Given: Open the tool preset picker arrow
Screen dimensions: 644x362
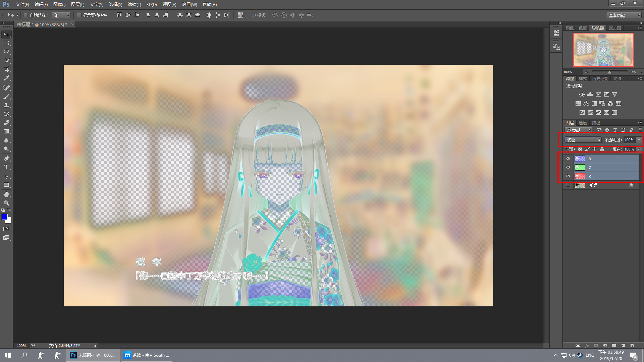Looking at the screenshot, I should tap(17, 15).
